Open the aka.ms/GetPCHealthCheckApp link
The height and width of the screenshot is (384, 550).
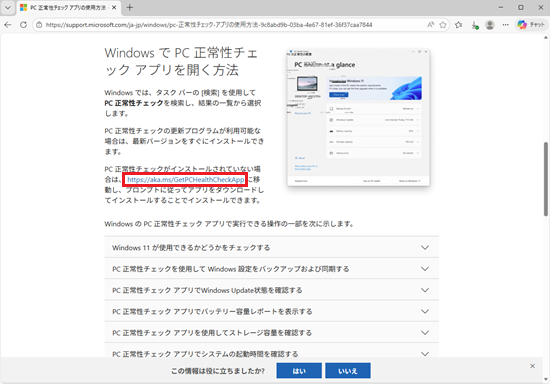tap(186, 180)
